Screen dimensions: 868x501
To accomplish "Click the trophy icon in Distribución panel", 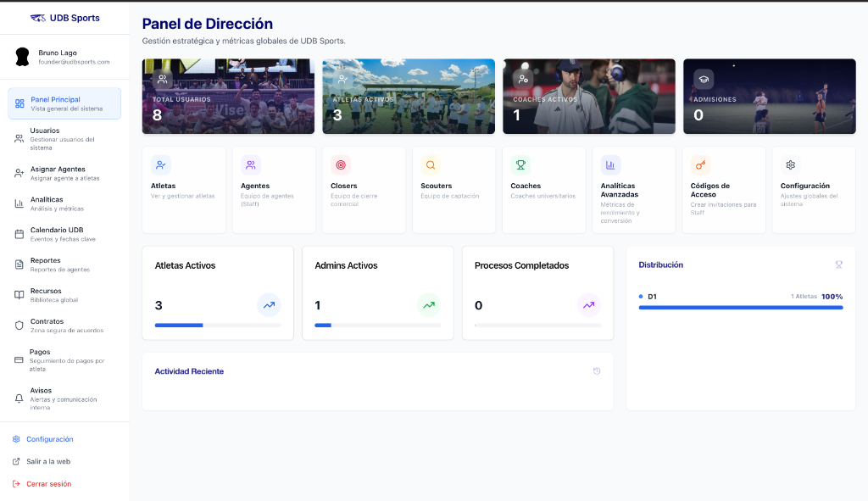I will [x=838, y=264].
